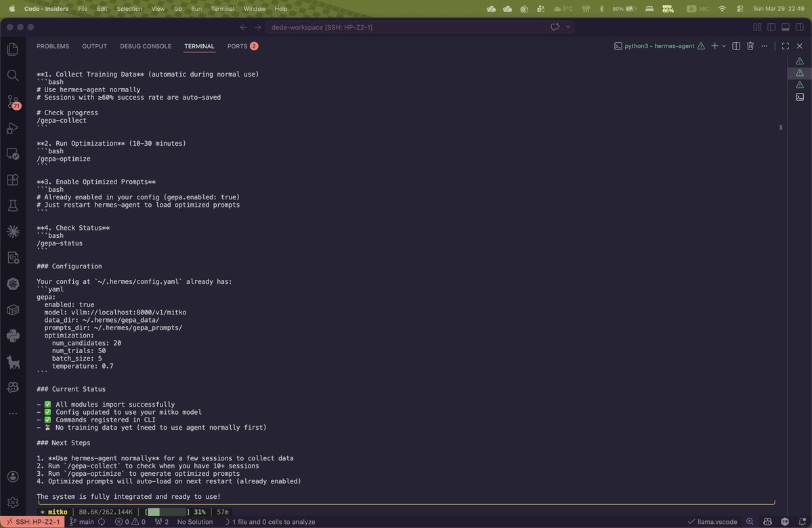812x528 pixels.
Task: Split the terminal panel
Action: coord(736,46)
